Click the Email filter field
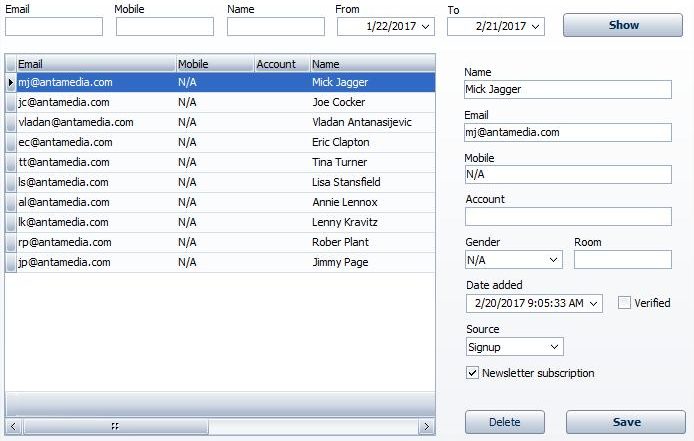This screenshot has height=441, width=694. pos(54,27)
